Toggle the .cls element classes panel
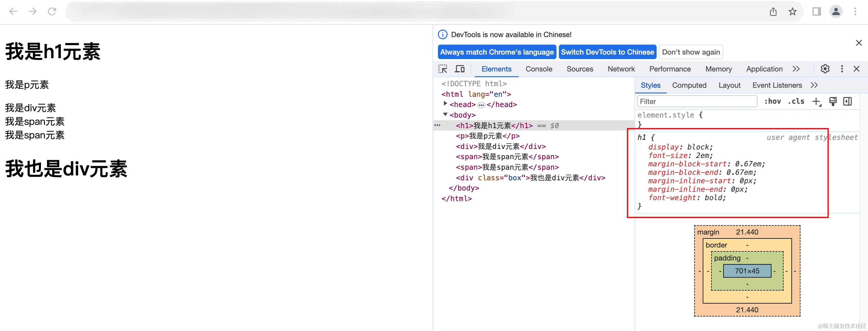The image size is (868, 331). coord(796,101)
